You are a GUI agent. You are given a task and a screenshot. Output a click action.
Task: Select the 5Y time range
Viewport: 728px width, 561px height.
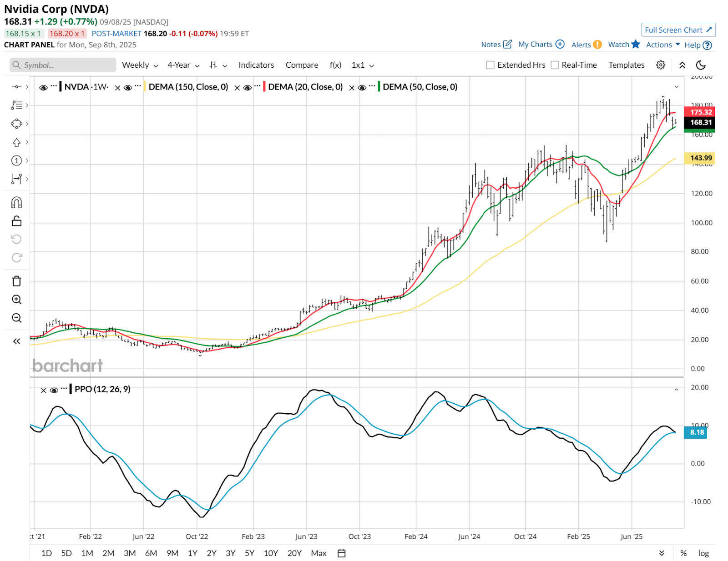pyautogui.click(x=249, y=553)
